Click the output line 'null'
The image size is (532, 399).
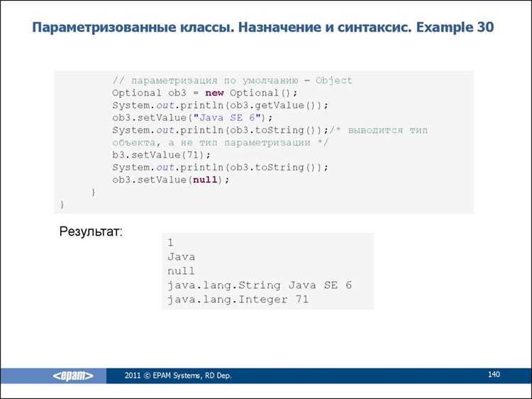[x=181, y=270]
